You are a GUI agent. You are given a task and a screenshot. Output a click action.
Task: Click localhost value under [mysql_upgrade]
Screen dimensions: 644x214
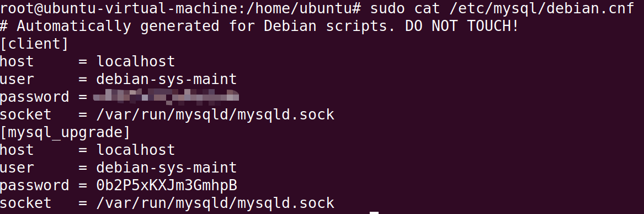click(136, 150)
